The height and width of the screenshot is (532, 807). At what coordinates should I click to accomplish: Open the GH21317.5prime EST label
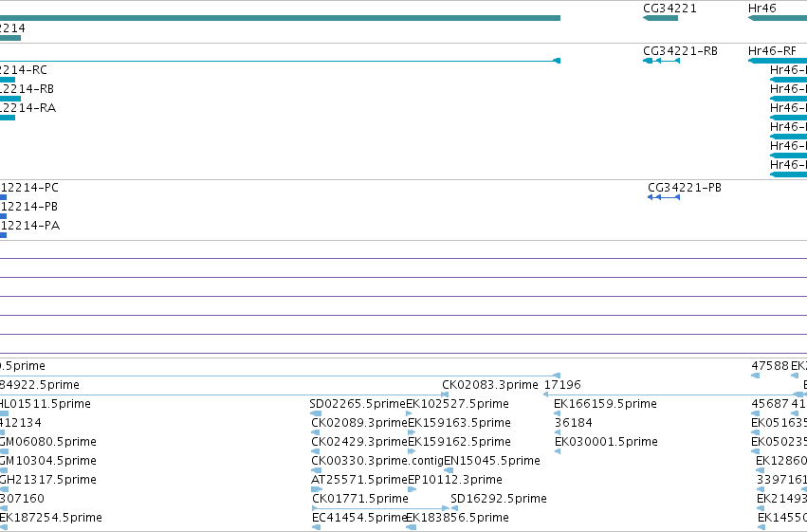pyautogui.click(x=47, y=480)
